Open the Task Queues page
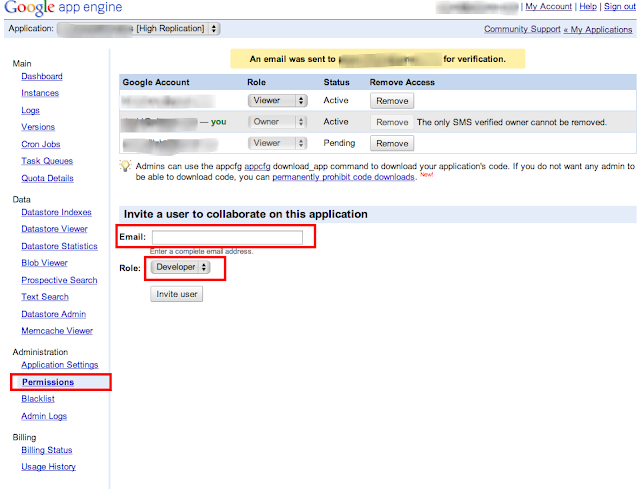This screenshot has width=640, height=489. point(47,161)
